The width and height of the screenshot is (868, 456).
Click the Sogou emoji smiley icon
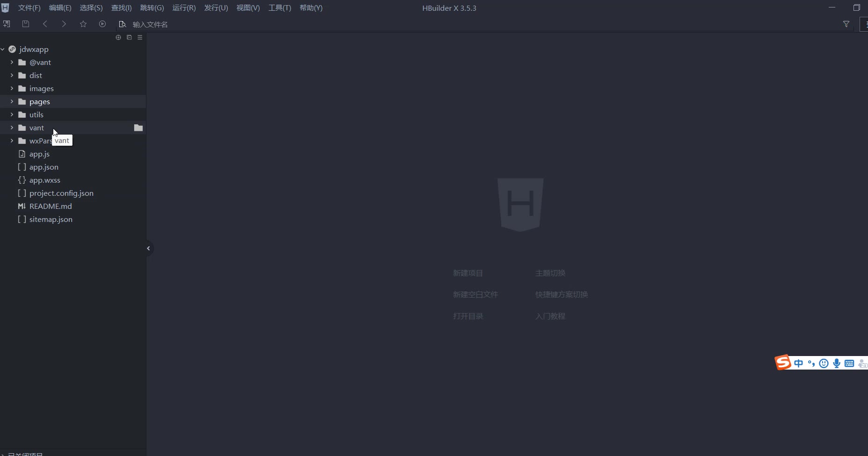tap(824, 363)
